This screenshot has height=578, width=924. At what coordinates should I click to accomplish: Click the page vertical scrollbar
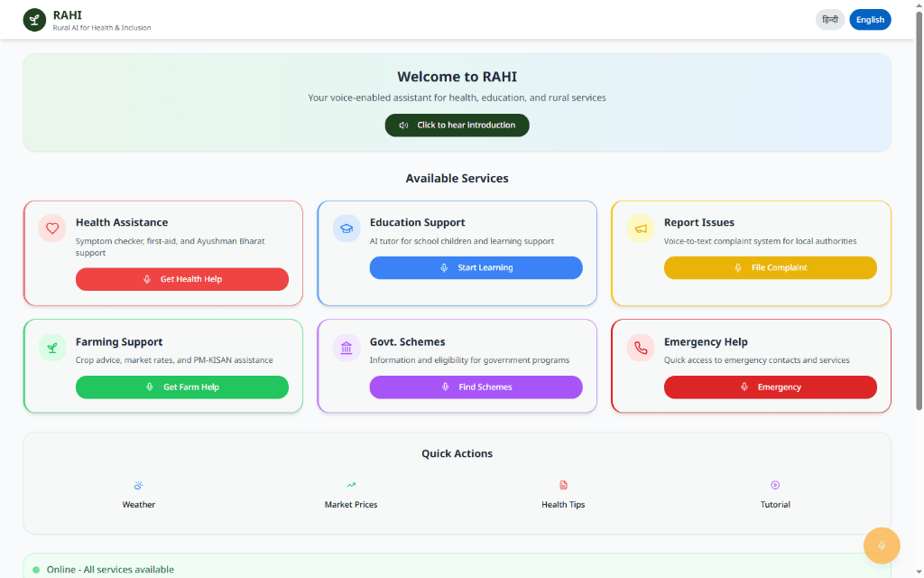(919, 210)
